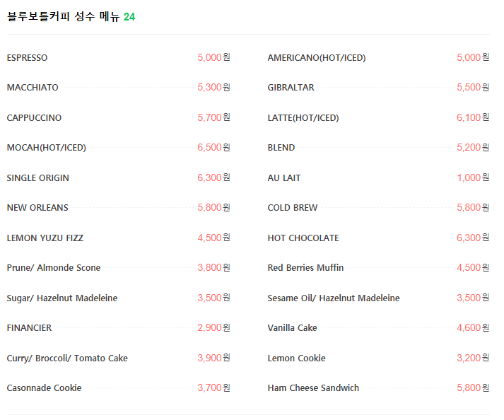This screenshot has height=420, width=504.
Task: Select the SINGLE ORIGIN menu item
Action: click(38, 178)
